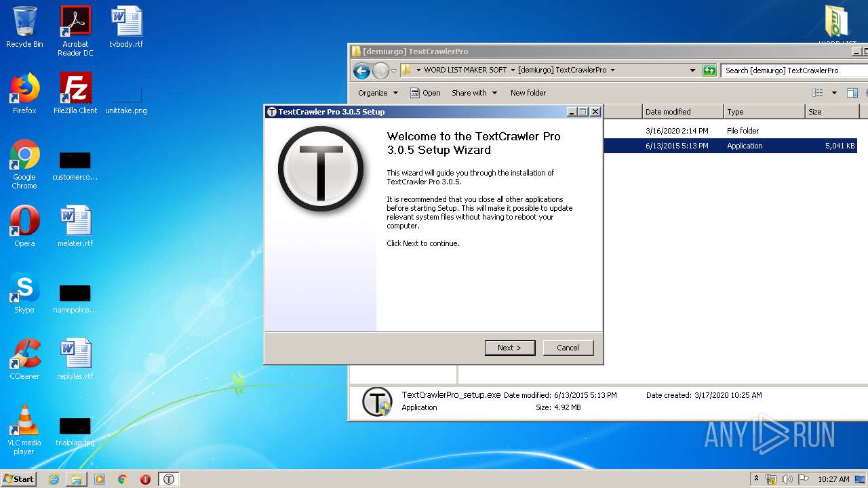Screen dimensions: 868x488
Task: Click [demiurgo] TextCrawlerPro breadcrumb
Action: [562, 70]
